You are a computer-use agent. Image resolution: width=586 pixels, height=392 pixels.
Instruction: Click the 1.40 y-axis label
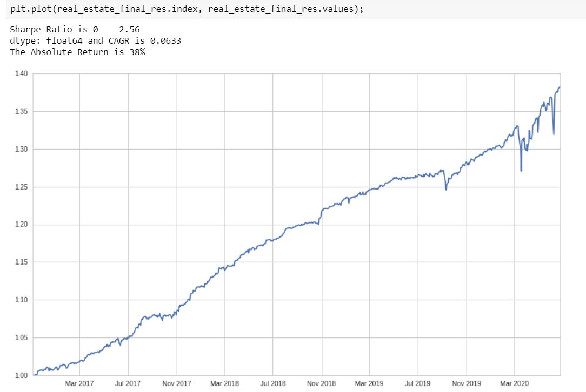point(21,73)
